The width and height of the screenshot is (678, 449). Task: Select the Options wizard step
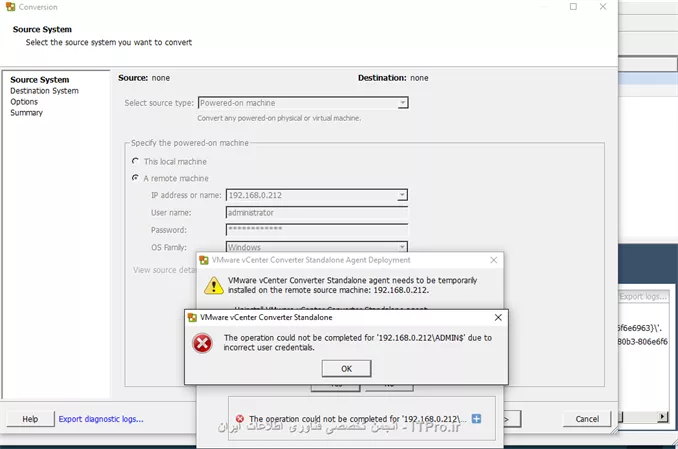click(x=24, y=102)
